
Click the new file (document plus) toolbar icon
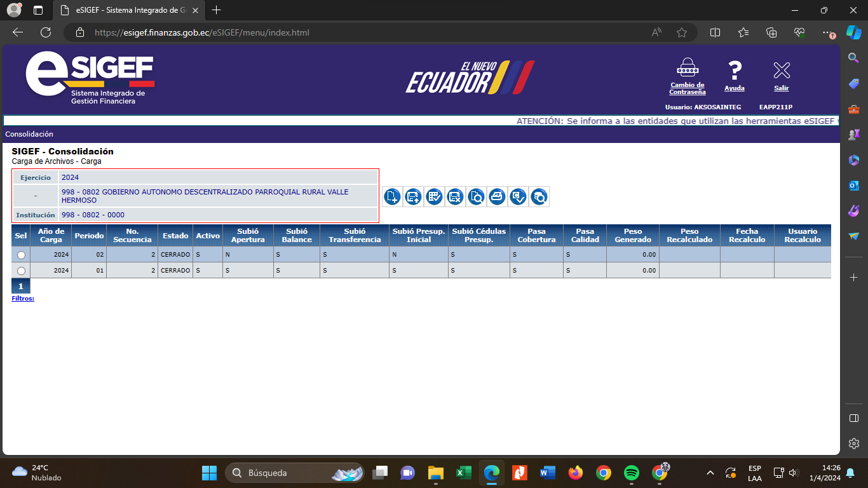[392, 197]
